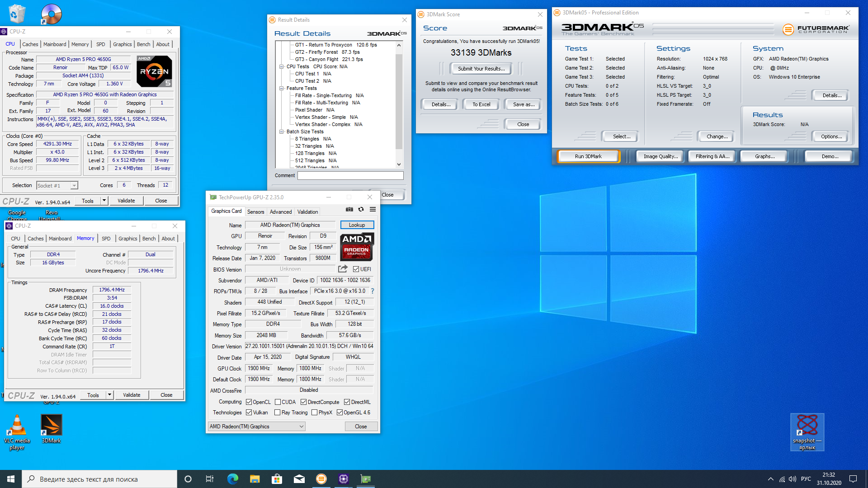Open the 3DMark desktop shortcut
This screenshot has width=868, height=488.
click(51, 429)
